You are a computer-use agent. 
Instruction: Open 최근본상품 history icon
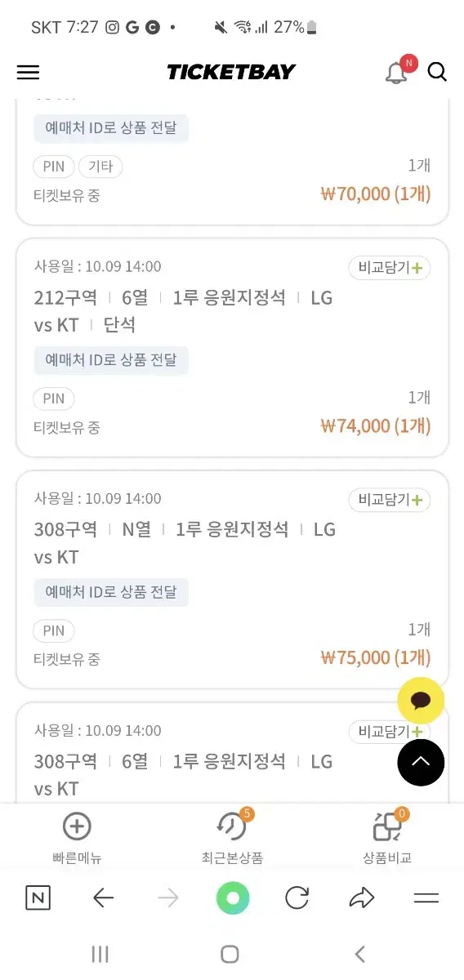(232, 826)
